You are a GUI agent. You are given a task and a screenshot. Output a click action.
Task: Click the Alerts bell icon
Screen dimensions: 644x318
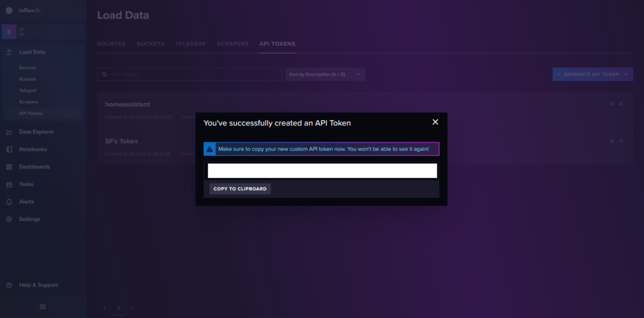9,202
